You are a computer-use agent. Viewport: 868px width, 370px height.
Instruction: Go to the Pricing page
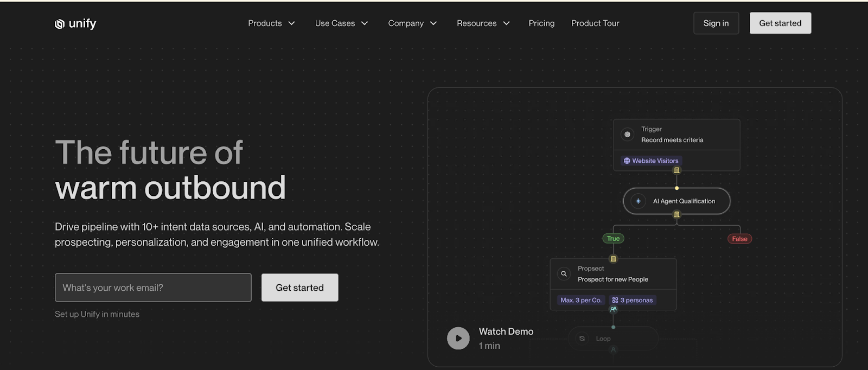coord(541,23)
